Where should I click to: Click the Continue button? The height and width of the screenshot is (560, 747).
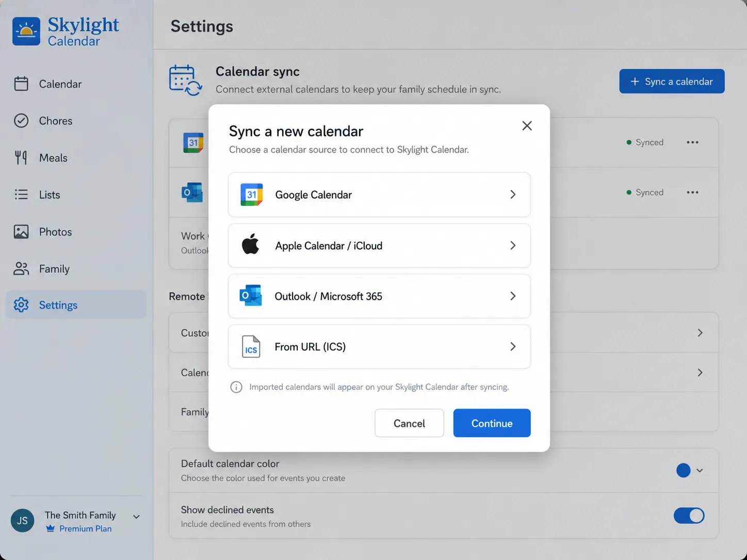pos(492,423)
